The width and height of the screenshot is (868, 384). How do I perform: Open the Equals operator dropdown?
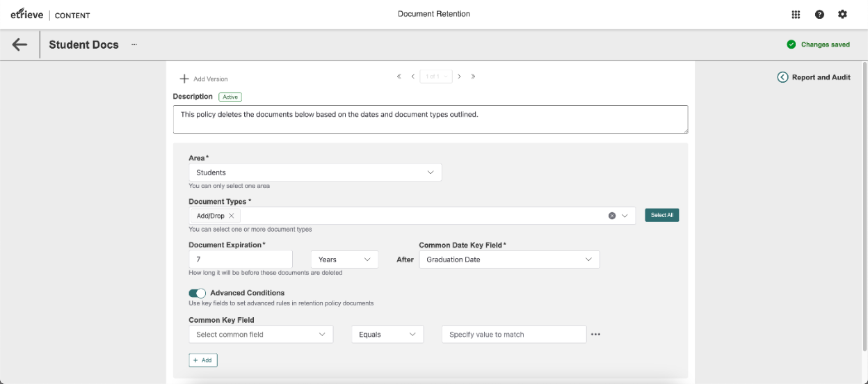click(387, 335)
